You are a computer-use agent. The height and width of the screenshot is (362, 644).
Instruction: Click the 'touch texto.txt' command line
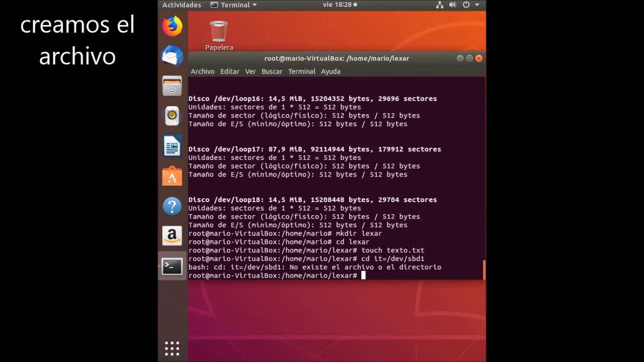(306, 250)
